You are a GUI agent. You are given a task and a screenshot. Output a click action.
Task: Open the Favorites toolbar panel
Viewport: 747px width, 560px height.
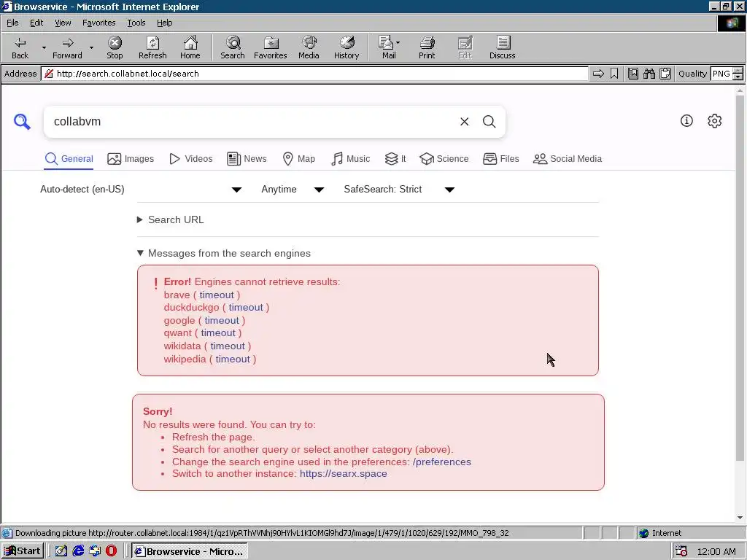(x=271, y=47)
